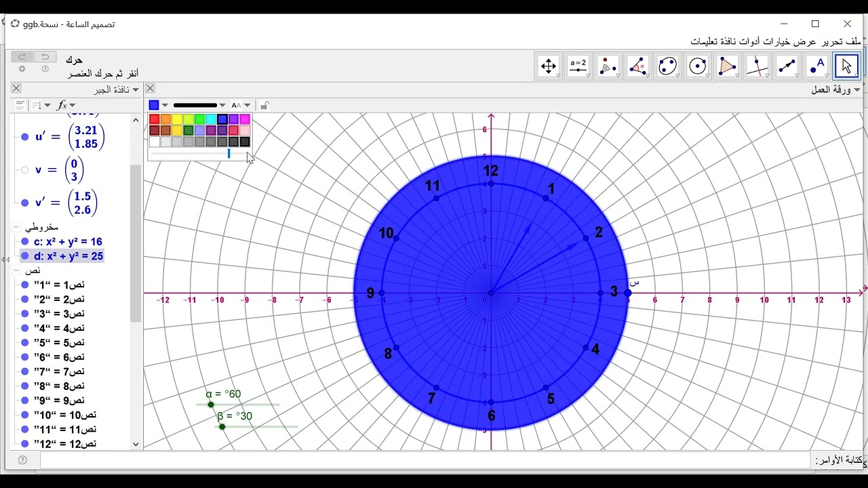Open the تعليمات (Help) menu
Image resolution: width=868 pixels, height=488 pixels.
[704, 41]
